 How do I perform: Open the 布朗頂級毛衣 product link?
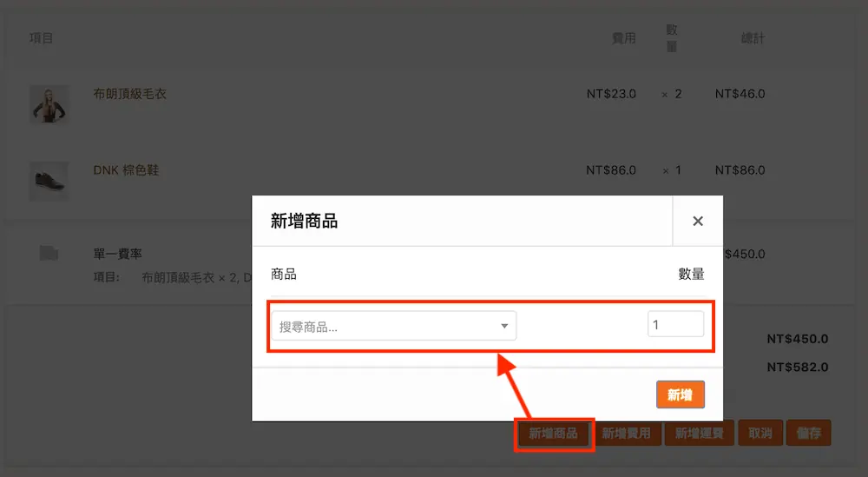(130, 94)
